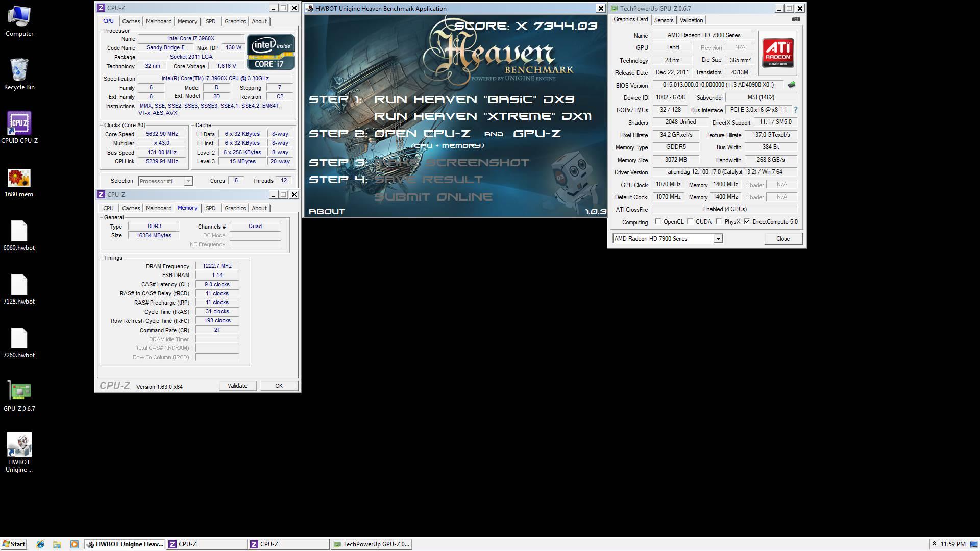Click Take Screenshot step in Heaven app
980x551 pixels.
(452, 163)
